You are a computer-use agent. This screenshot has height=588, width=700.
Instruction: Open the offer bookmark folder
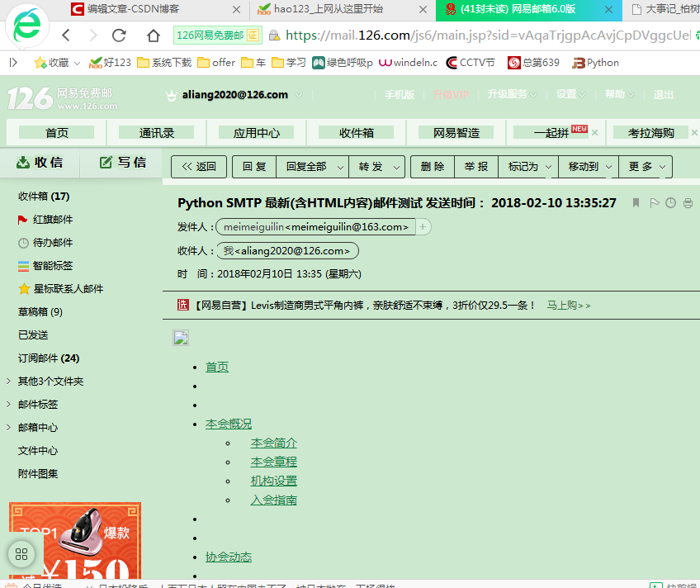pos(216,63)
